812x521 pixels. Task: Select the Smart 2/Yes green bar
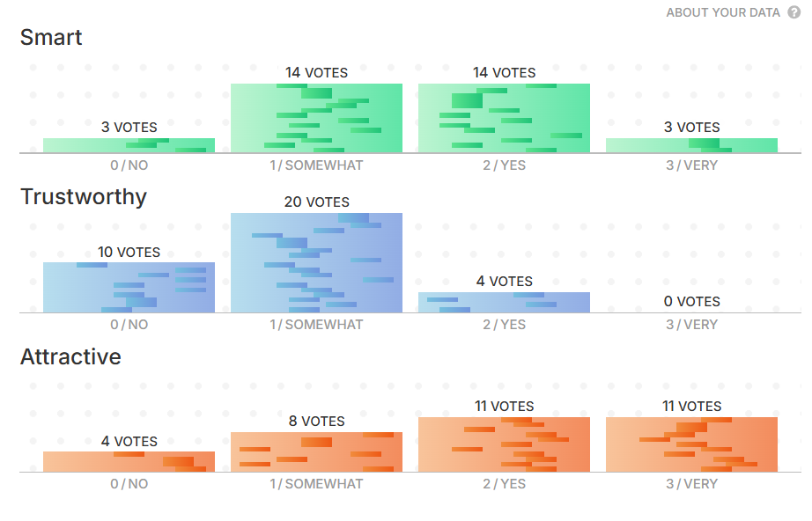pos(504,118)
